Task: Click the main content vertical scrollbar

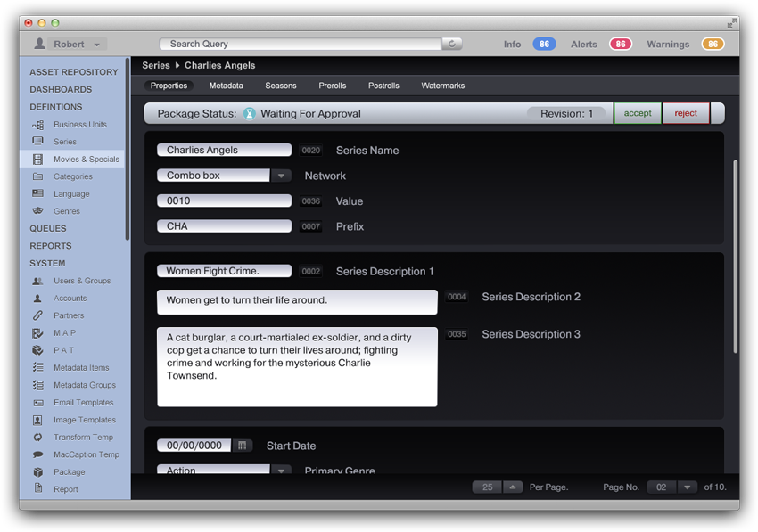Action: click(736, 256)
